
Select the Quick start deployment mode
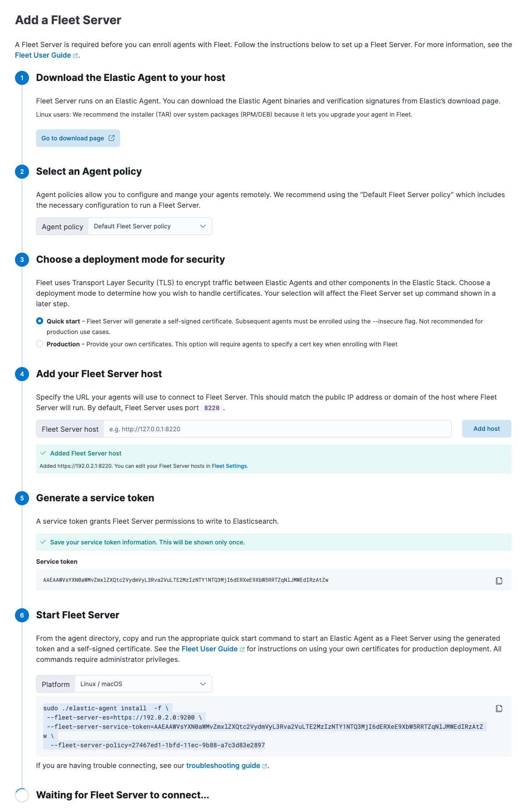click(40, 321)
